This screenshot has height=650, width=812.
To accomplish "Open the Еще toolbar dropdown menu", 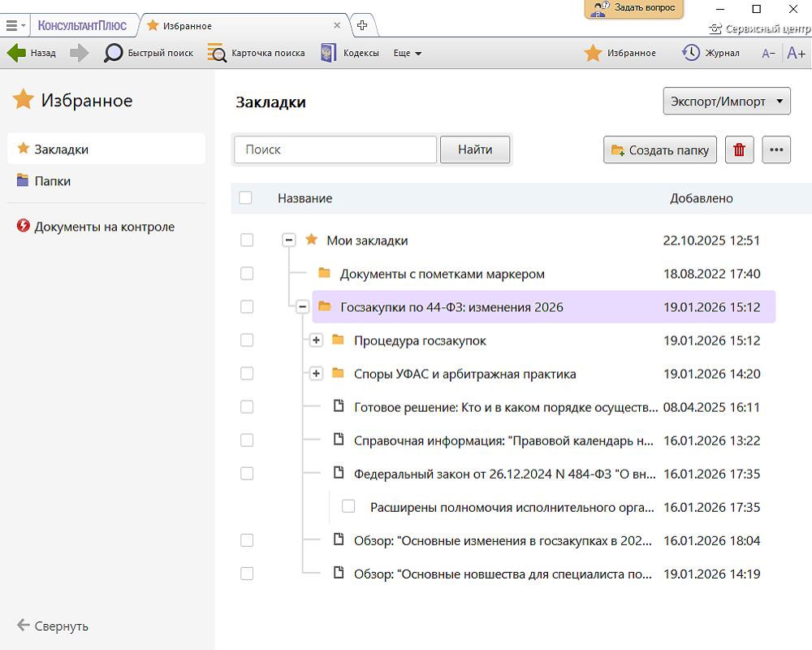I will 408,54.
